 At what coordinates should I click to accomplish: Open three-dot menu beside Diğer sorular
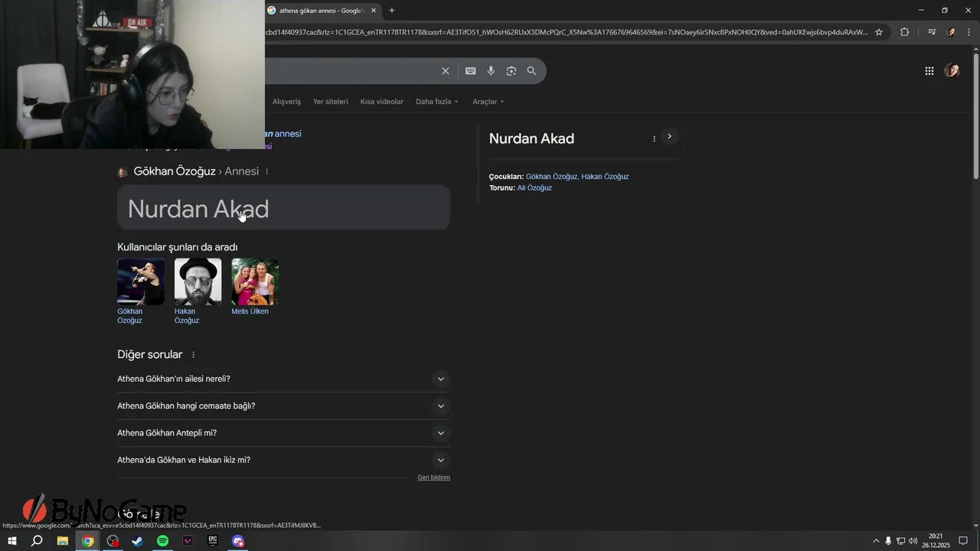(x=193, y=354)
